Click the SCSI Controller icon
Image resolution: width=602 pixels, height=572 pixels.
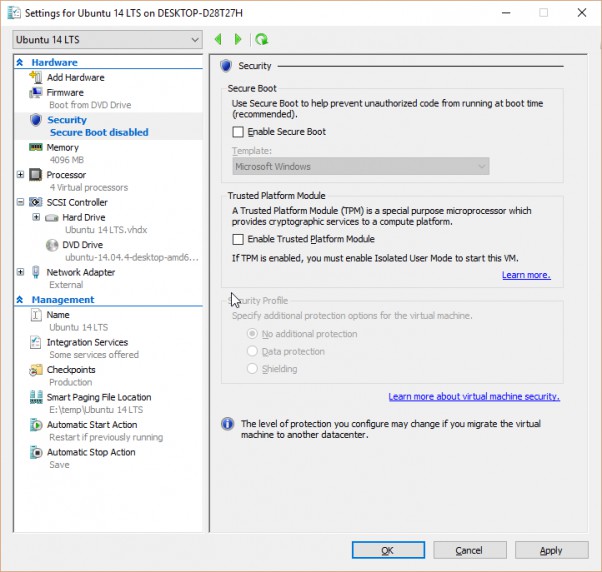pyautogui.click(x=36, y=202)
